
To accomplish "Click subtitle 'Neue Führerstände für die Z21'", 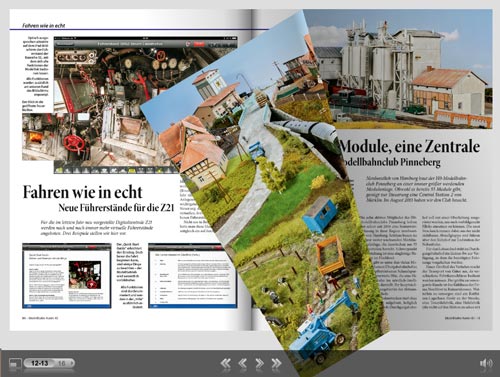I will 116,208.
